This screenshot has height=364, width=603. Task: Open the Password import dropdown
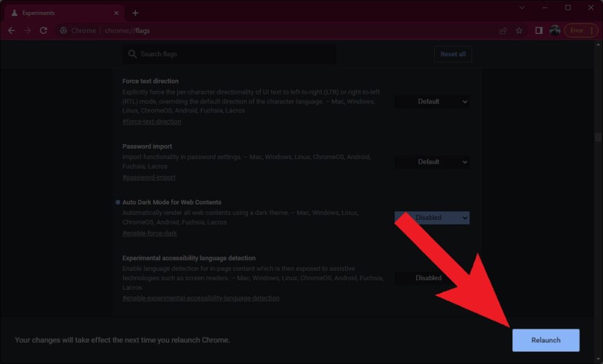(432, 162)
